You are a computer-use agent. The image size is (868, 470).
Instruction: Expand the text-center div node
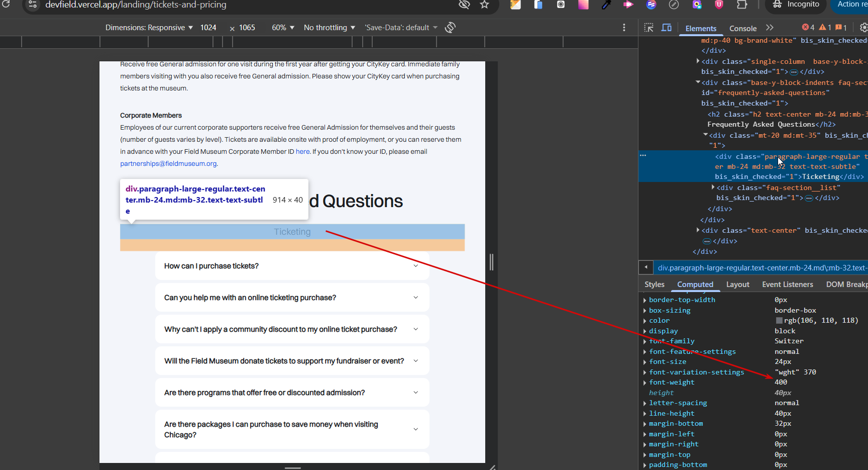pos(698,230)
